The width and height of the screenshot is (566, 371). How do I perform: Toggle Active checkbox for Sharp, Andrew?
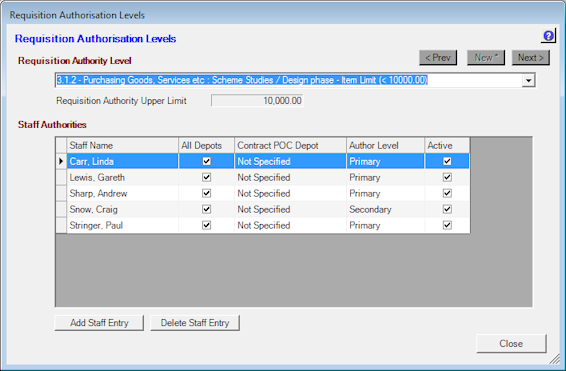tap(447, 193)
